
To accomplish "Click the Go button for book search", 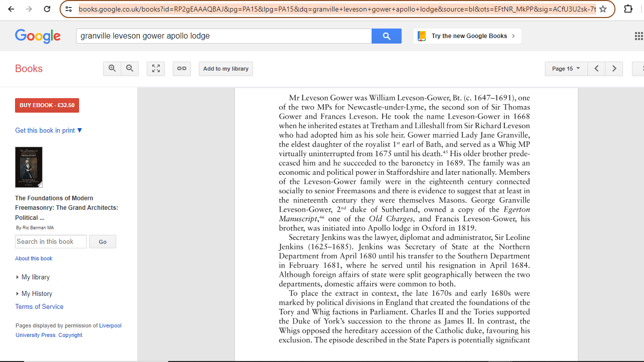I will 103,242.
